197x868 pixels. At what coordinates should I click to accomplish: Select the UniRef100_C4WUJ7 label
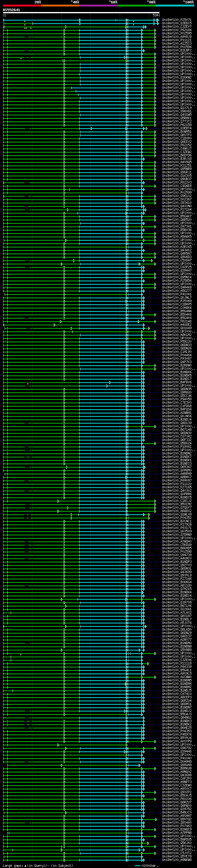click(x=176, y=149)
